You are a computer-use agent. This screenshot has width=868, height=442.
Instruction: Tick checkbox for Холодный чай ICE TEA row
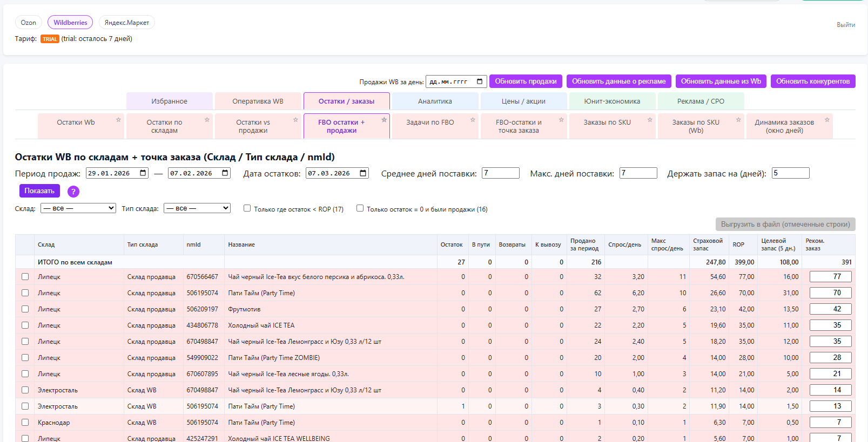25,325
